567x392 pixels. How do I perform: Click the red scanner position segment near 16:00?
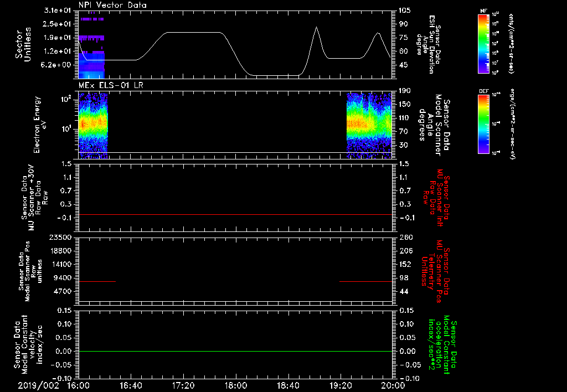(x=97, y=281)
